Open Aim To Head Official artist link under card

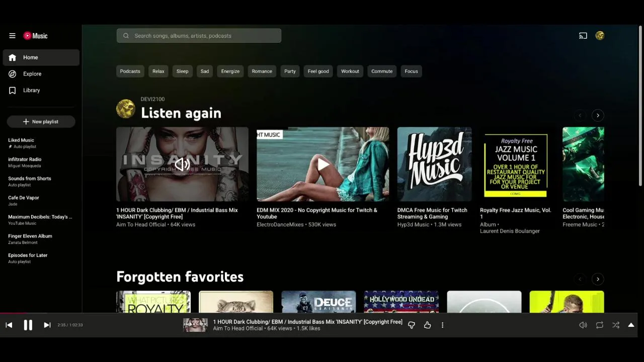(x=141, y=225)
